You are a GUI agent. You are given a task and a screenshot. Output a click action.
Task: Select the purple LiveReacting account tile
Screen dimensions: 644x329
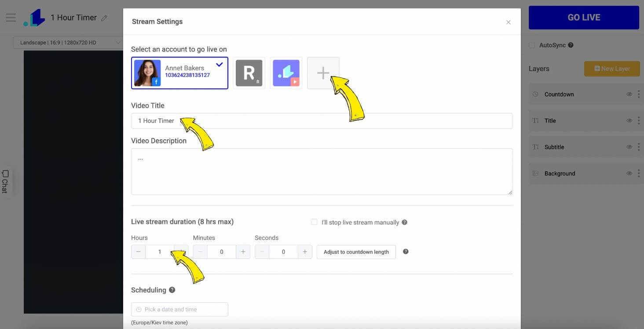point(286,73)
